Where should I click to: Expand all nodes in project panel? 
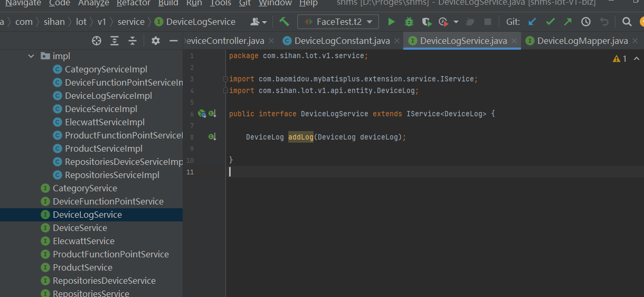[x=115, y=41]
